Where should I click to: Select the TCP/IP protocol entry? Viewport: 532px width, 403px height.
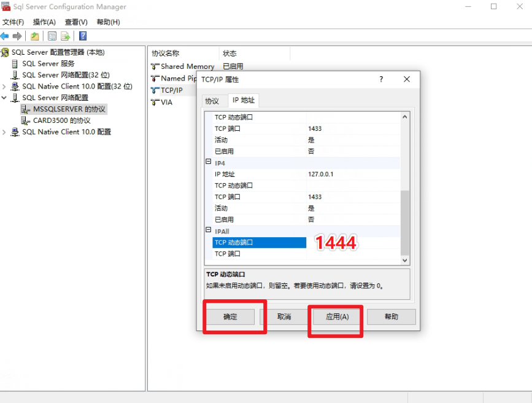tap(172, 90)
